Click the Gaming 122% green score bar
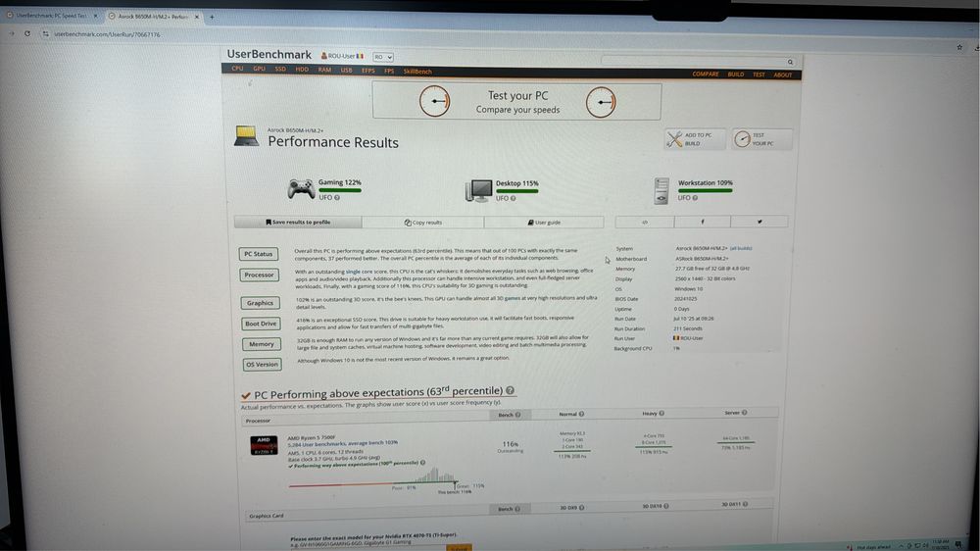Image resolution: width=980 pixels, height=551 pixels. [340, 190]
